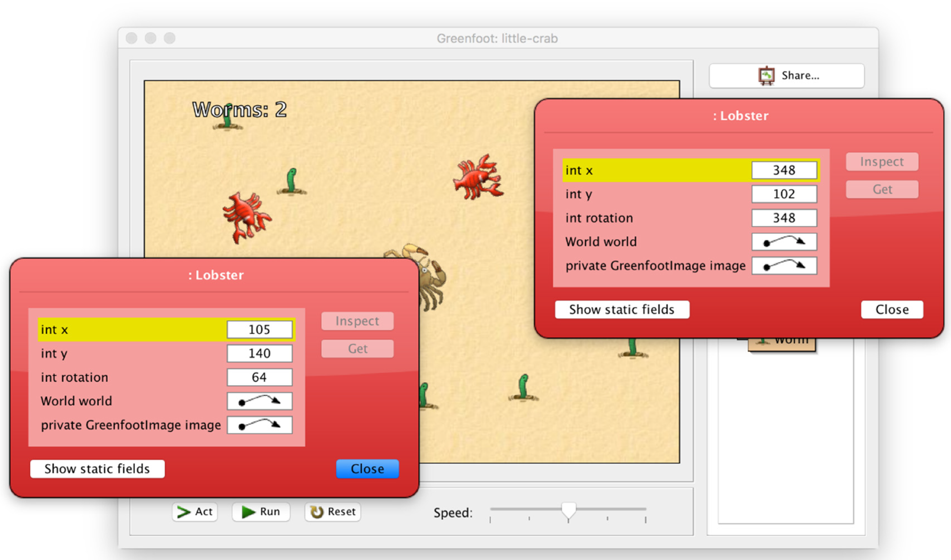Select int x row with value 348

click(691, 170)
